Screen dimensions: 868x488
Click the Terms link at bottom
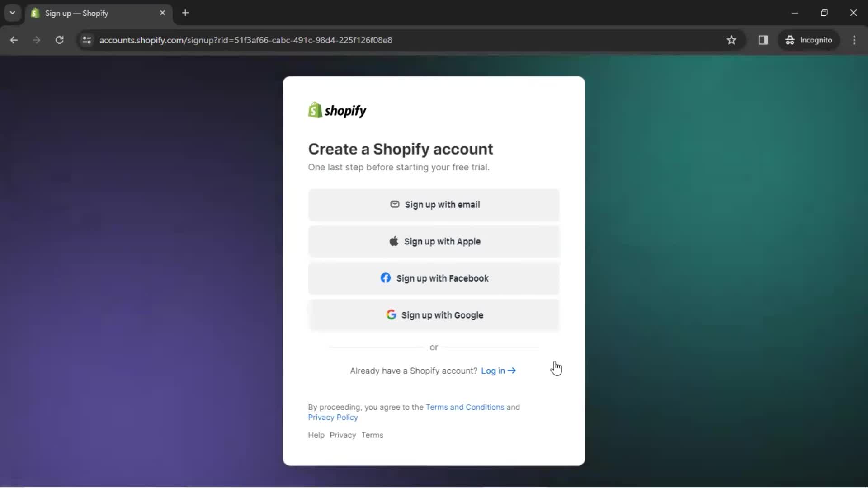(373, 435)
